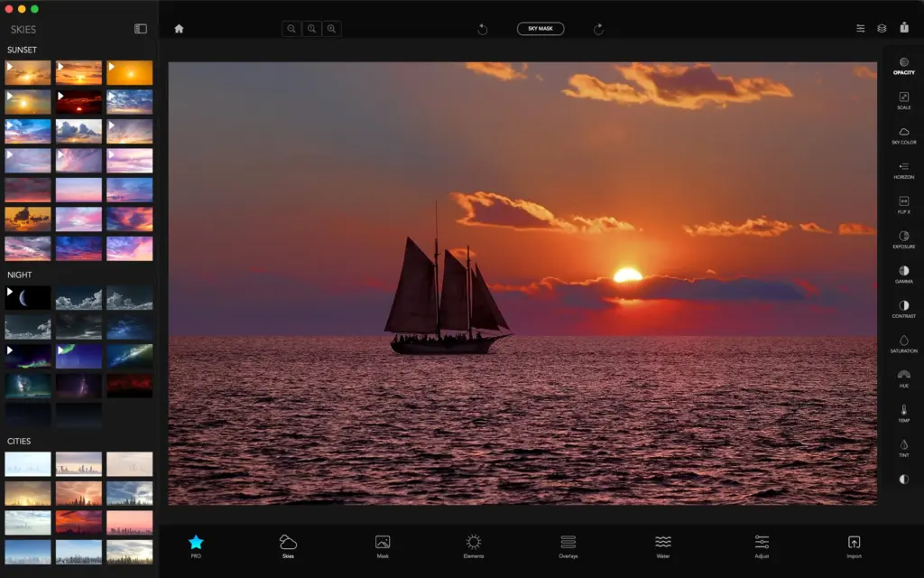Click the share export icon top right
This screenshot has width=924, height=578.
[x=904, y=28]
